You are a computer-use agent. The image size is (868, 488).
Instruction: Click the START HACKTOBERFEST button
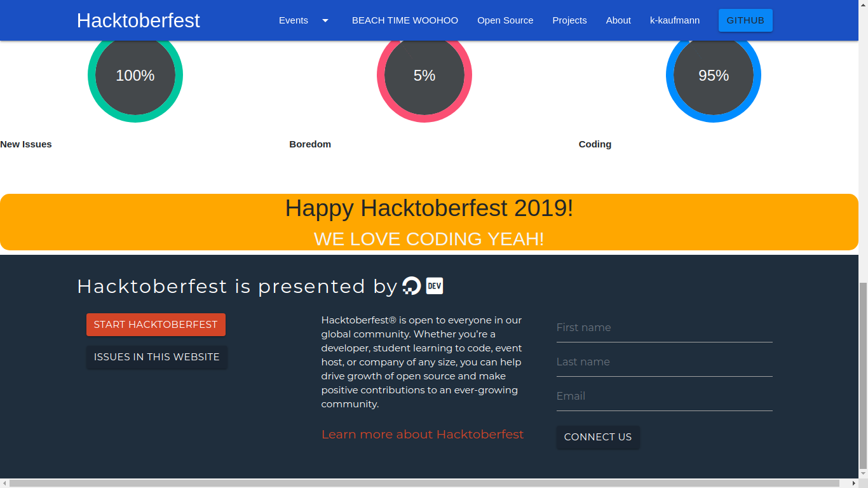coord(156,324)
